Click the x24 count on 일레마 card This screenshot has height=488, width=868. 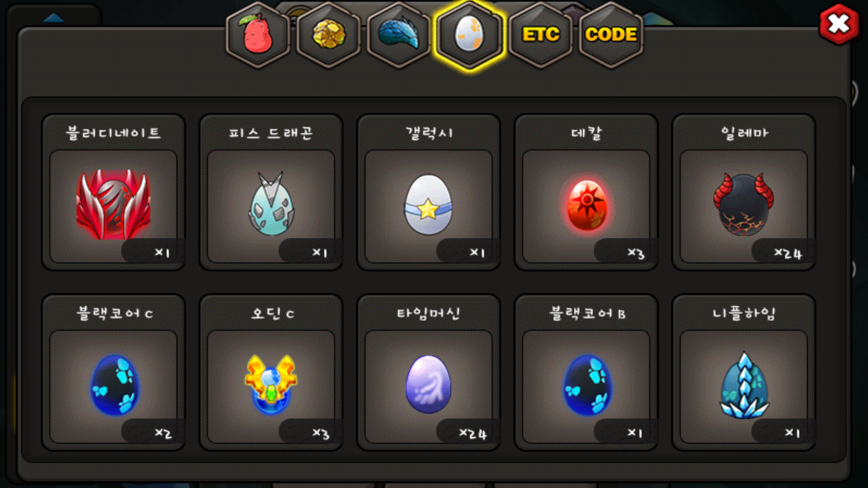click(788, 253)
